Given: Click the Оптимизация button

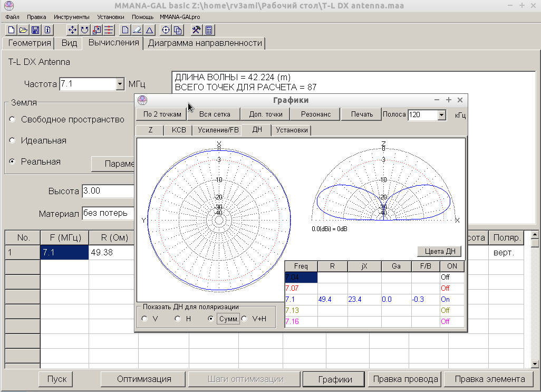Looking at the screenshot, I should pos(144,379).
